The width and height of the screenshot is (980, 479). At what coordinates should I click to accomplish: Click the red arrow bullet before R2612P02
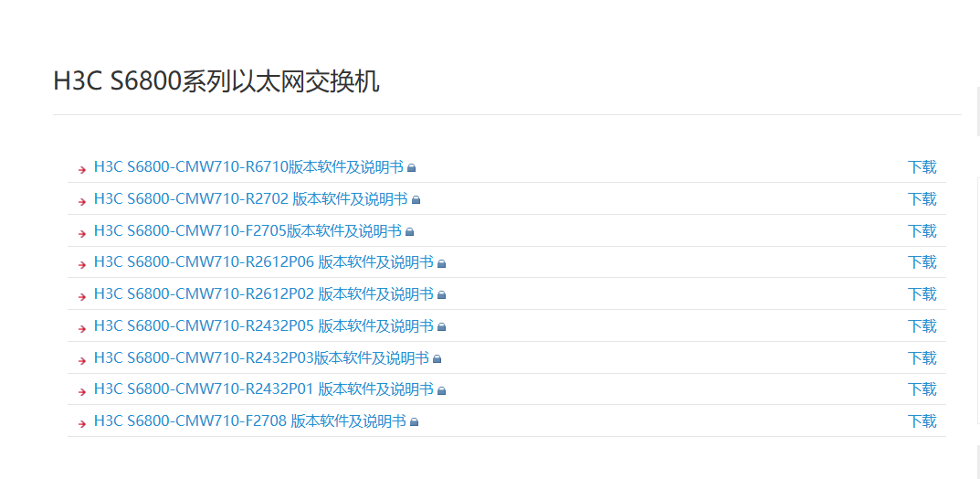(82, 297)
